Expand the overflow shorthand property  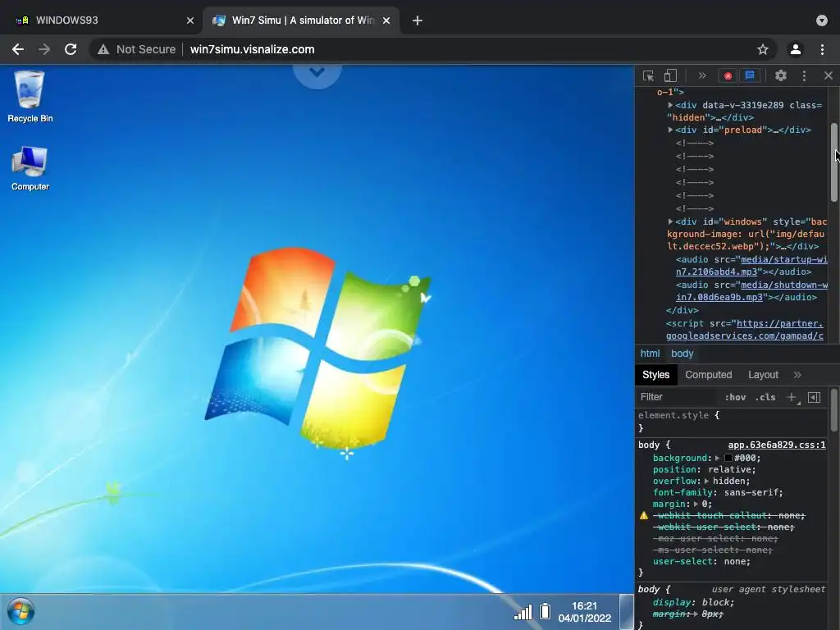(x=706, y=481)
